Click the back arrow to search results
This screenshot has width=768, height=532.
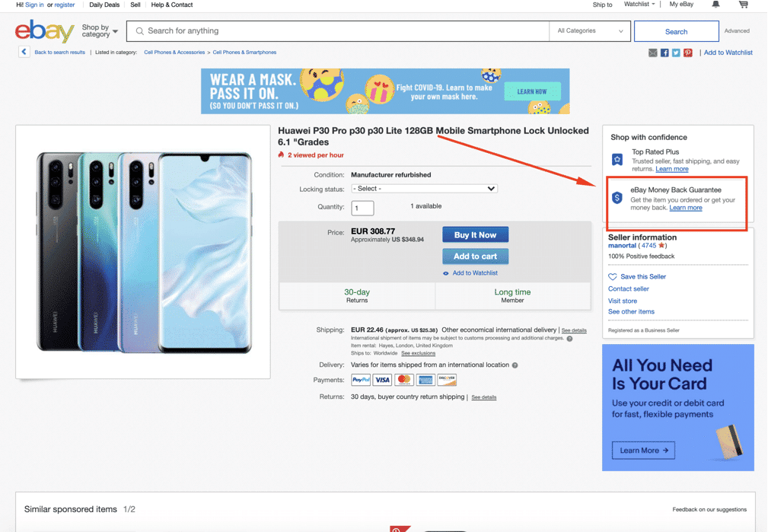24,52
